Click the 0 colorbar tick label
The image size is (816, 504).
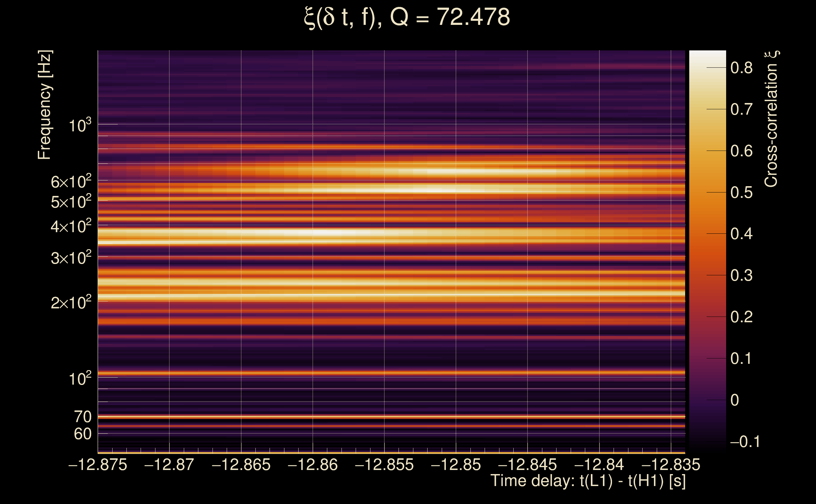click(x=735, y=400)
